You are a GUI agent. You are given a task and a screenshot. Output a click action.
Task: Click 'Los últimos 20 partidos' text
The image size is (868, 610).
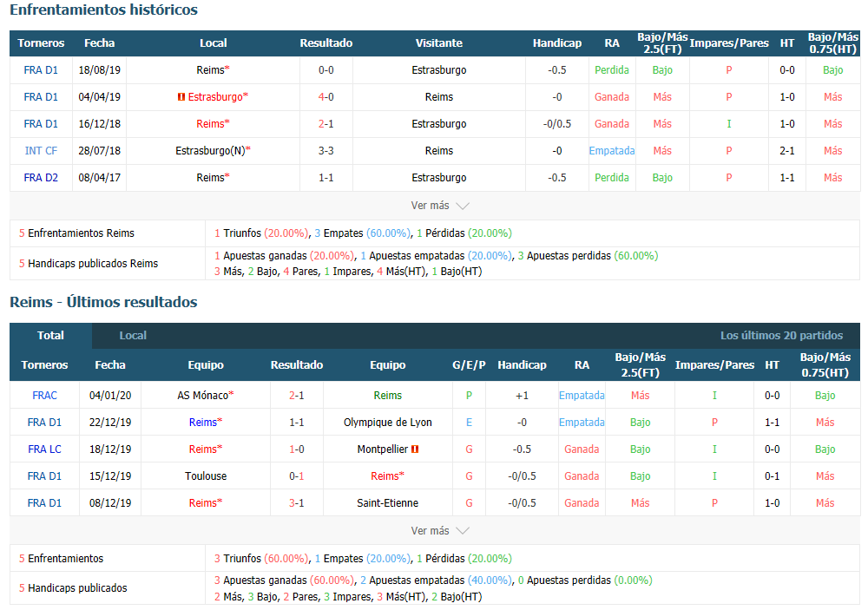tap(782, 336)
